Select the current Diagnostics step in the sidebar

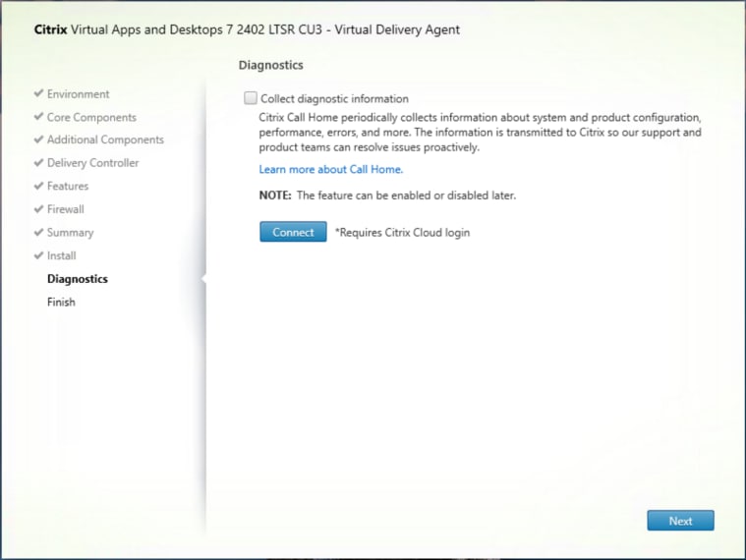77,279
